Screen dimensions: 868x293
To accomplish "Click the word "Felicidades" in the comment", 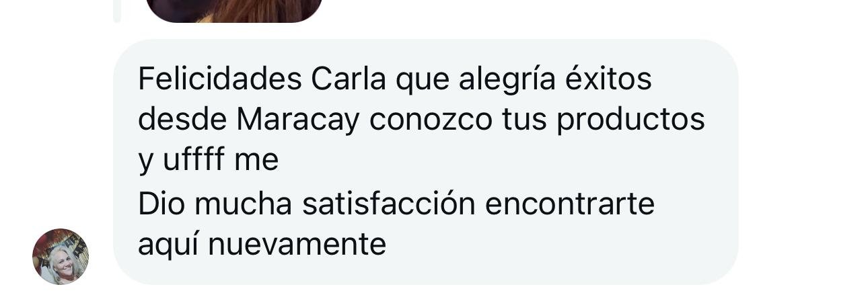I will (220, 79).
